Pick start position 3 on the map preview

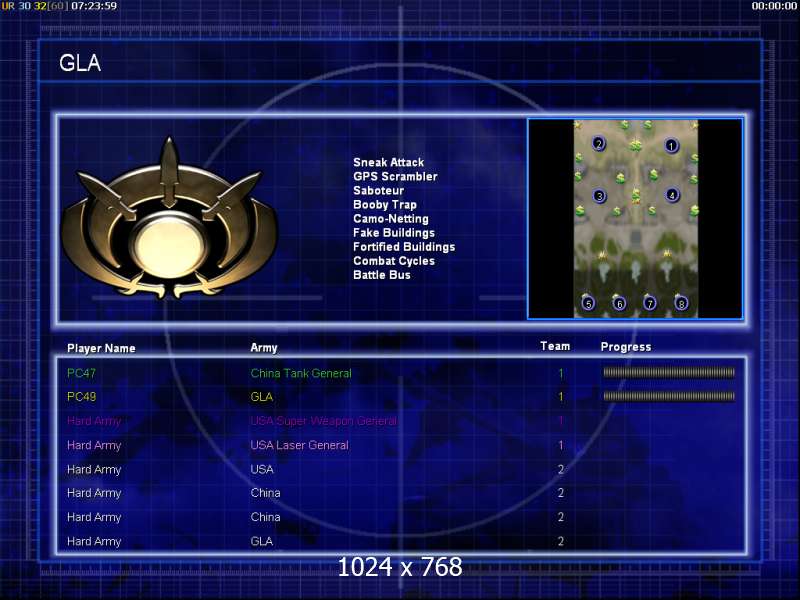pyautogui.click(x=599, y=196)
